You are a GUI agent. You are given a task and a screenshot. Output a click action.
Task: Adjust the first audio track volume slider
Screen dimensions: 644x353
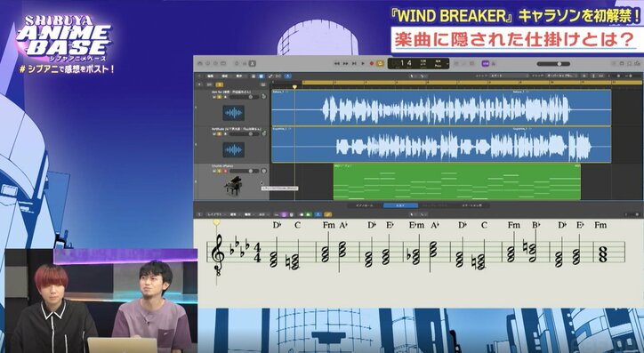245,97
